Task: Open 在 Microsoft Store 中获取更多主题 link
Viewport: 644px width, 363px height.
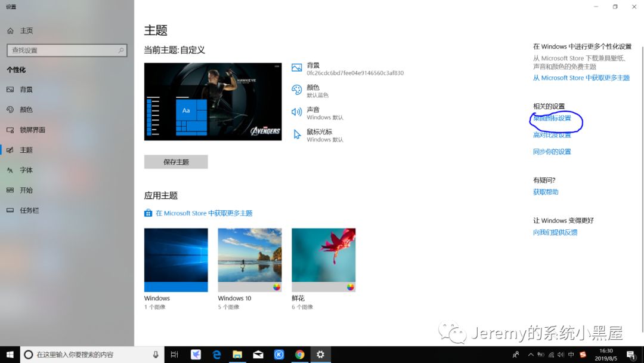Action: 204,213
